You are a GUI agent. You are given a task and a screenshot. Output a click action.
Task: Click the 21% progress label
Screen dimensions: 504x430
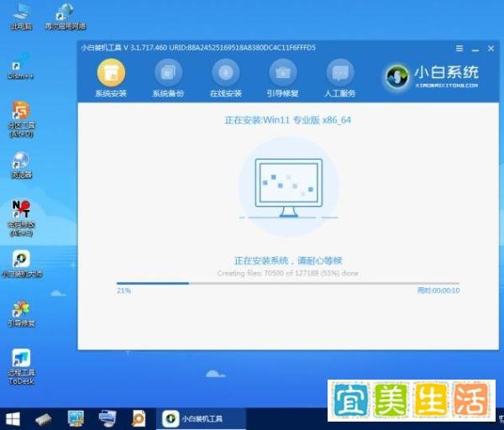(x=123, y=291)
